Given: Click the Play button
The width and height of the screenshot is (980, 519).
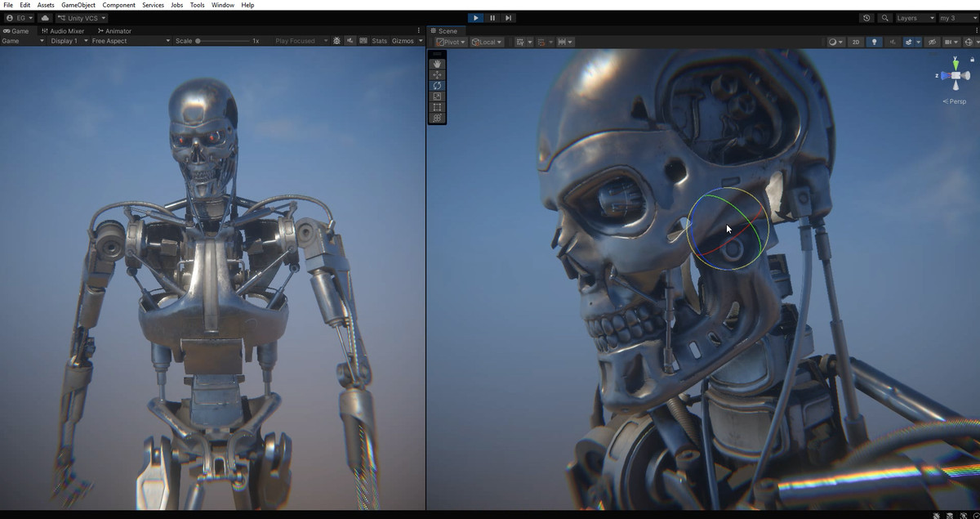Looking at the screenshot, I should pyautogui.click(x=476, y=18).
